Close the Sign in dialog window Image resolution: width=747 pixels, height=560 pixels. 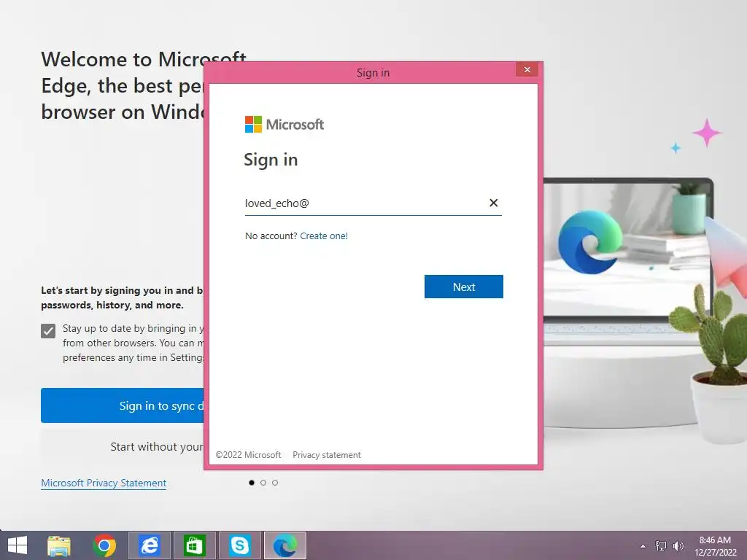527,69
